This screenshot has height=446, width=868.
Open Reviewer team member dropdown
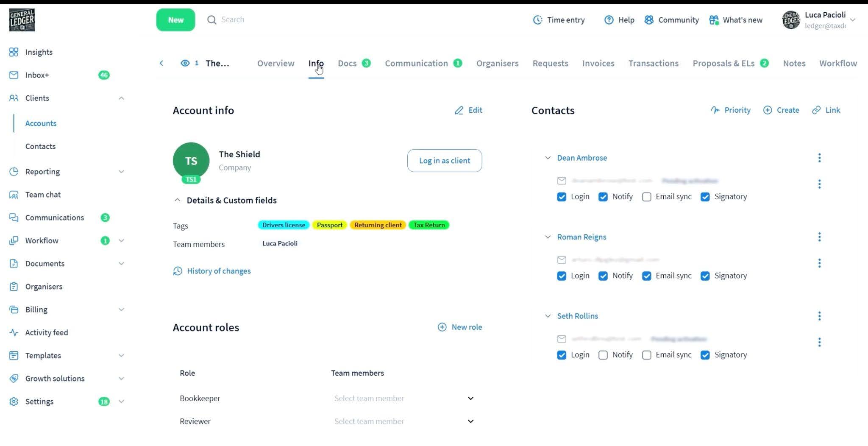coord(404,421)
